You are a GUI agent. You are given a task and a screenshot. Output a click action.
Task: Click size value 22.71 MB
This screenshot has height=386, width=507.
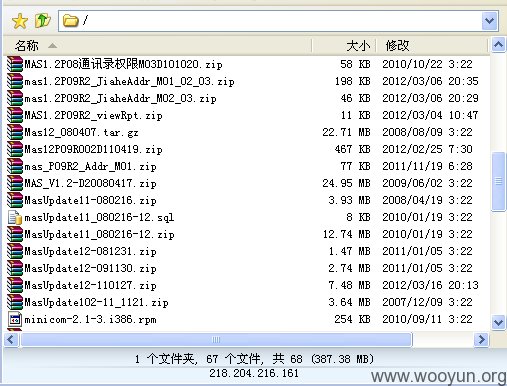[x=346, y=132]
